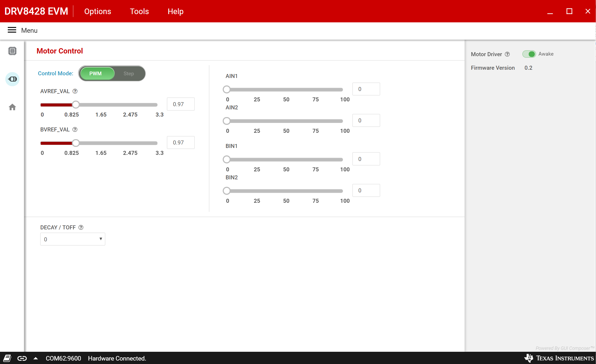Open the hamburger Menu
This screenshot has width=596, height=364.
[x=12, y=30]
